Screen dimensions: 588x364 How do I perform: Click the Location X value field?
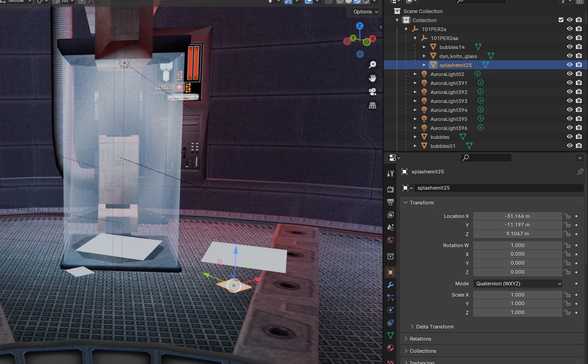[517, 216]
